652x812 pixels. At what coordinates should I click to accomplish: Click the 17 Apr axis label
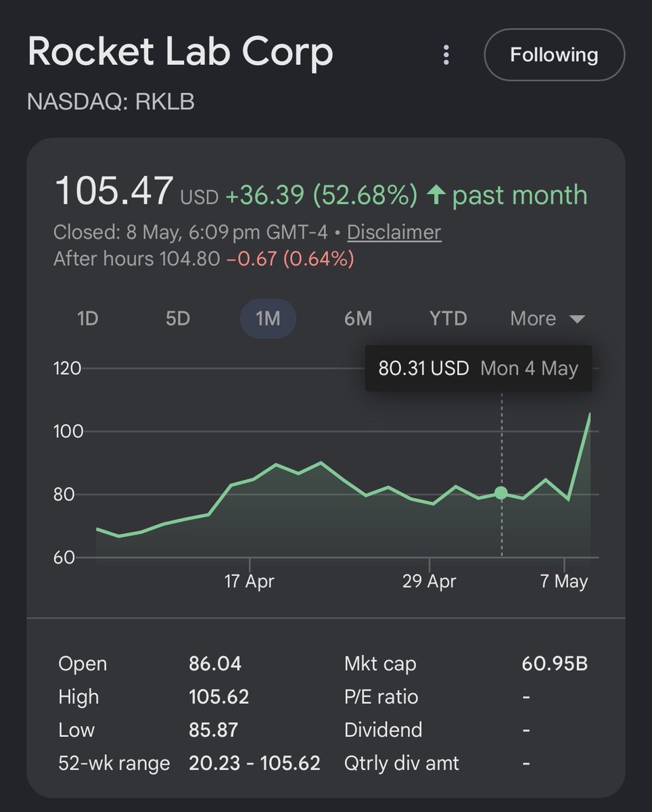click(249, 581)
